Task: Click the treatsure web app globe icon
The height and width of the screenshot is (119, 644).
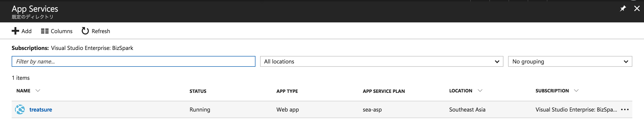Action: (x=20, y=109)
